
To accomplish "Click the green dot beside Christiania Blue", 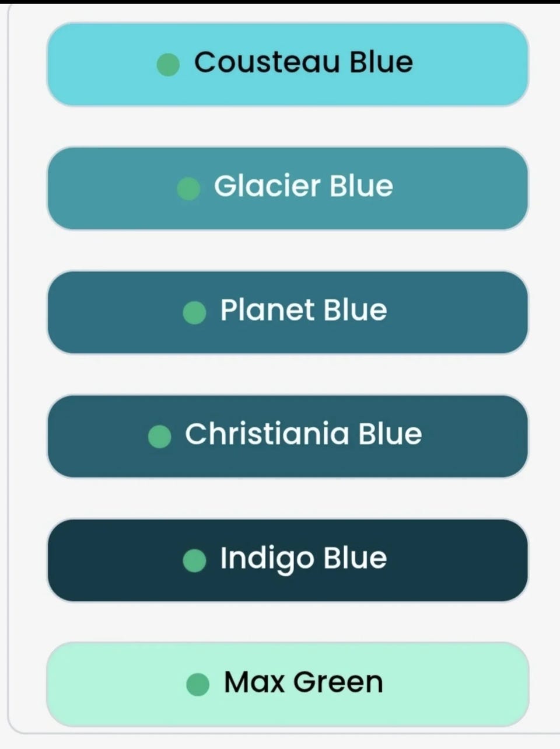I will (x=159, y=436).
